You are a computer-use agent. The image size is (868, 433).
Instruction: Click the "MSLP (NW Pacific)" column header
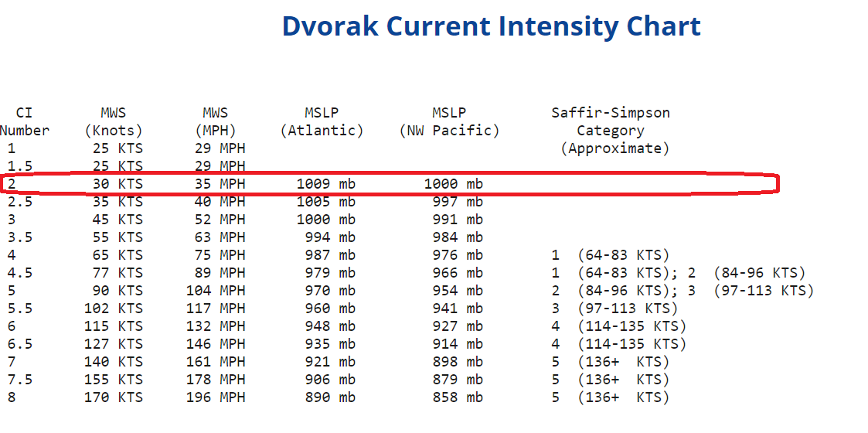click(x=450, y=122)
